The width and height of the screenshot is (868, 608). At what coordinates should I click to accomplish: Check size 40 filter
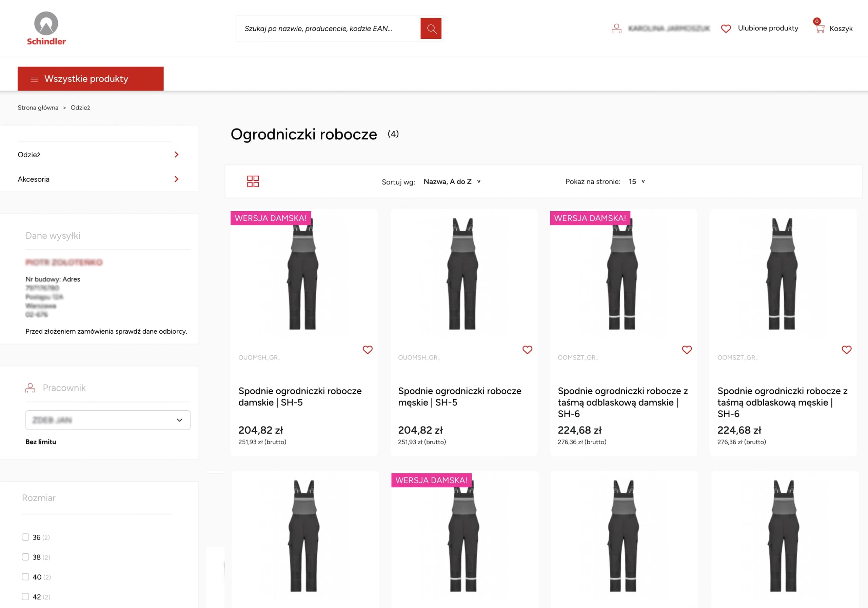coord(25,576)
